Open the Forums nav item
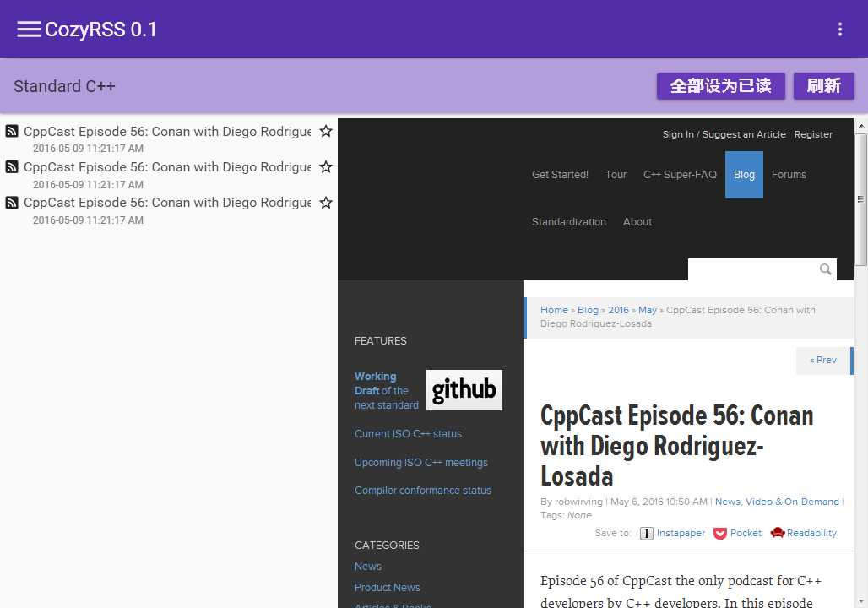The width and height of the screenshot is (868, 608). (x=789, y=175)
